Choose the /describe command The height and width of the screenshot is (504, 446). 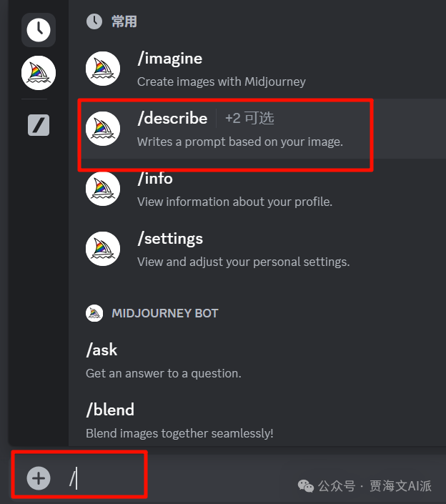[x=257, y=129]
